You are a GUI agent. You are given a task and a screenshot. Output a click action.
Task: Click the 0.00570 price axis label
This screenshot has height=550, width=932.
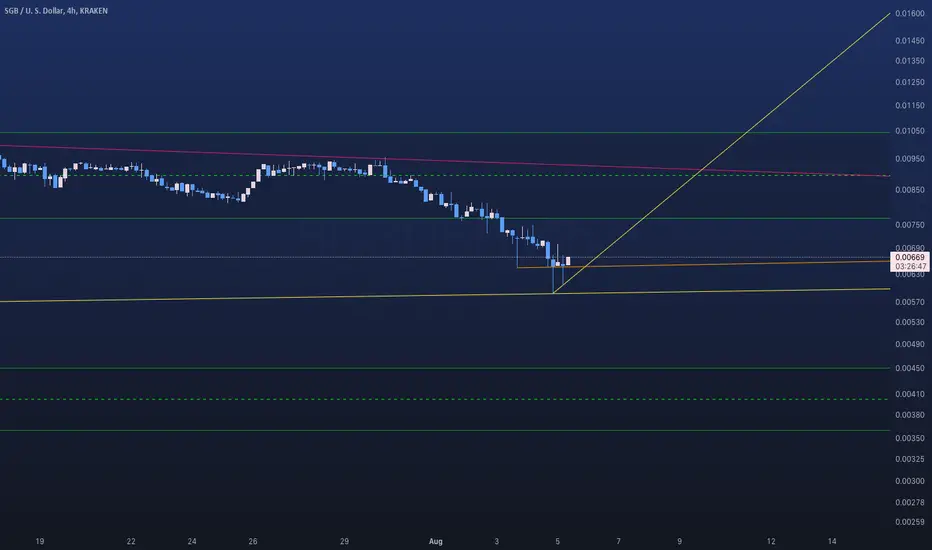[x=909, y=302]
